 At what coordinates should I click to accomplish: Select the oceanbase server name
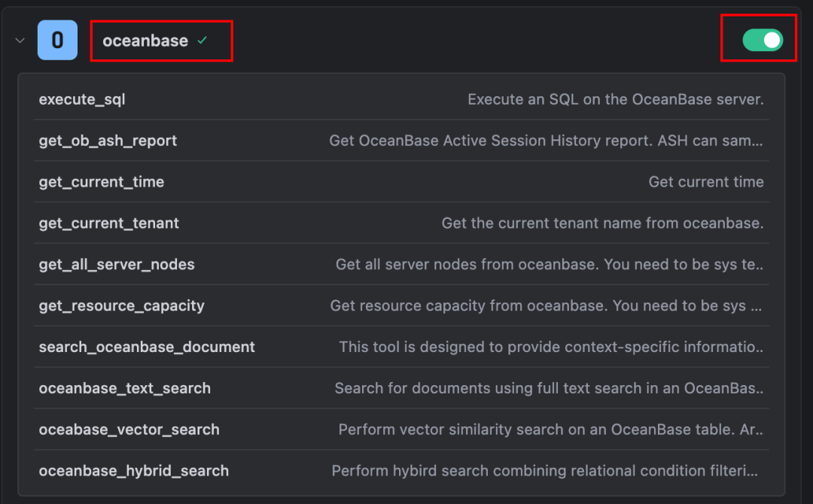[x=145, y=41]
